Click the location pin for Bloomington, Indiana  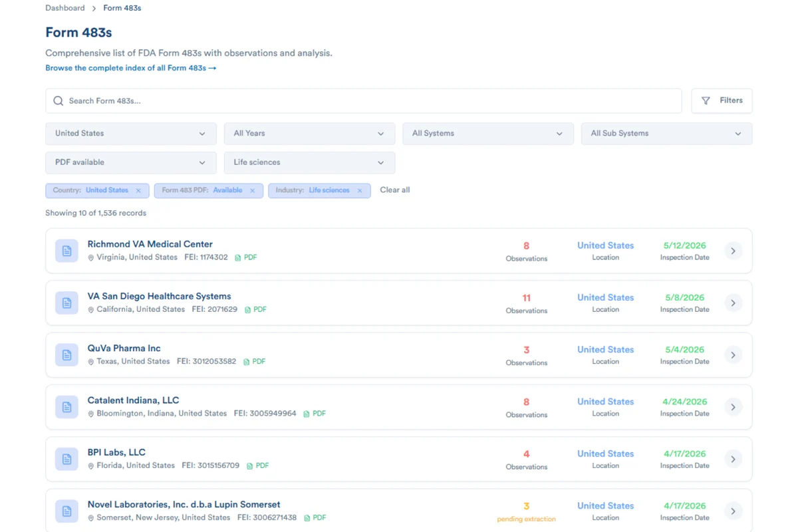(91, 414)
